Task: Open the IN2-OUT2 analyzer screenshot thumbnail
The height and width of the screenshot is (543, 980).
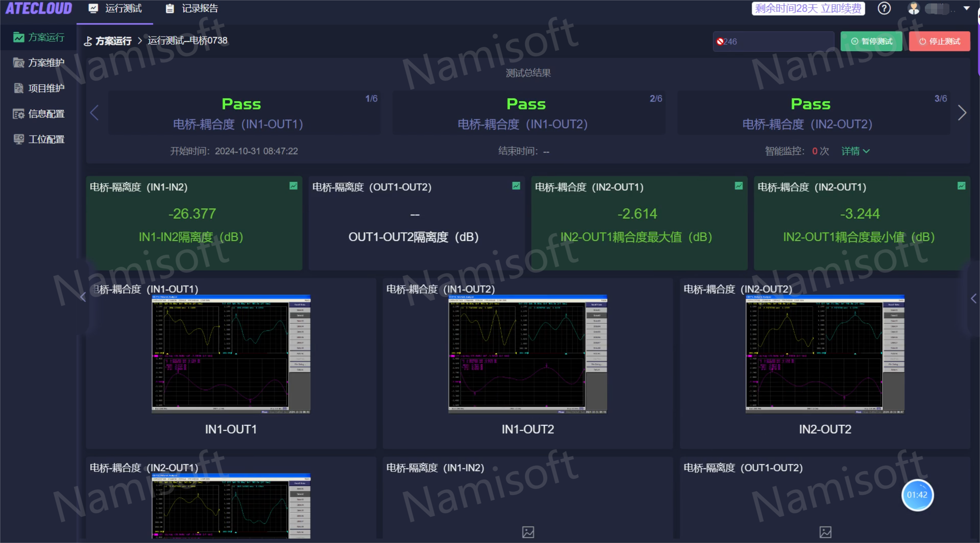Action: click(825, 354)
